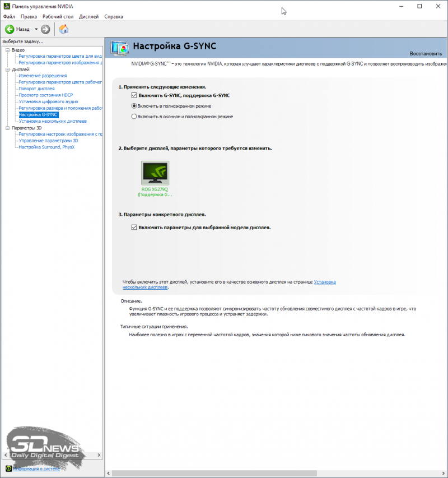Collapse the 'Параметры 3D' tree node
Viewport: 448px width, 478px height.
[x=7, y=128]
